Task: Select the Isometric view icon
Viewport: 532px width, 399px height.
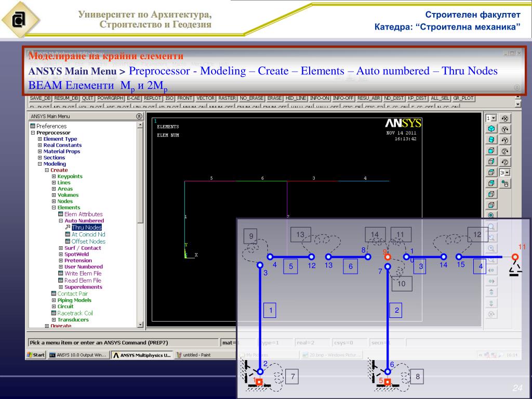Action: (491, 129)
